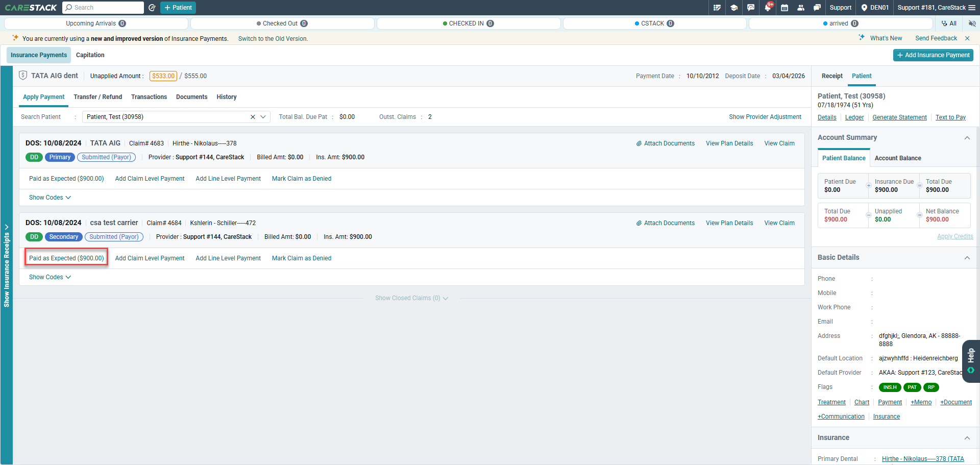Expand Show Closed Claims section
Image resolution: width=980 pixels, height=465 pixels.
(412, 298)
